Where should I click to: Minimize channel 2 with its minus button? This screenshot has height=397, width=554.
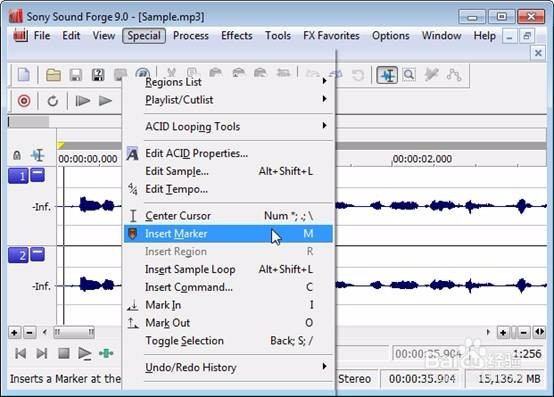tap(37, 254)
